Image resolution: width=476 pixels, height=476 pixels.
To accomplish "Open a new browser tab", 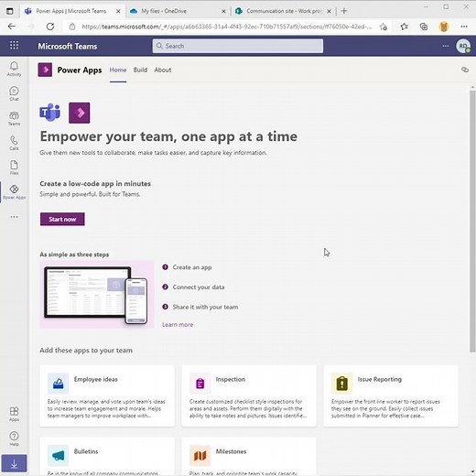I will [x=344, y=11].
